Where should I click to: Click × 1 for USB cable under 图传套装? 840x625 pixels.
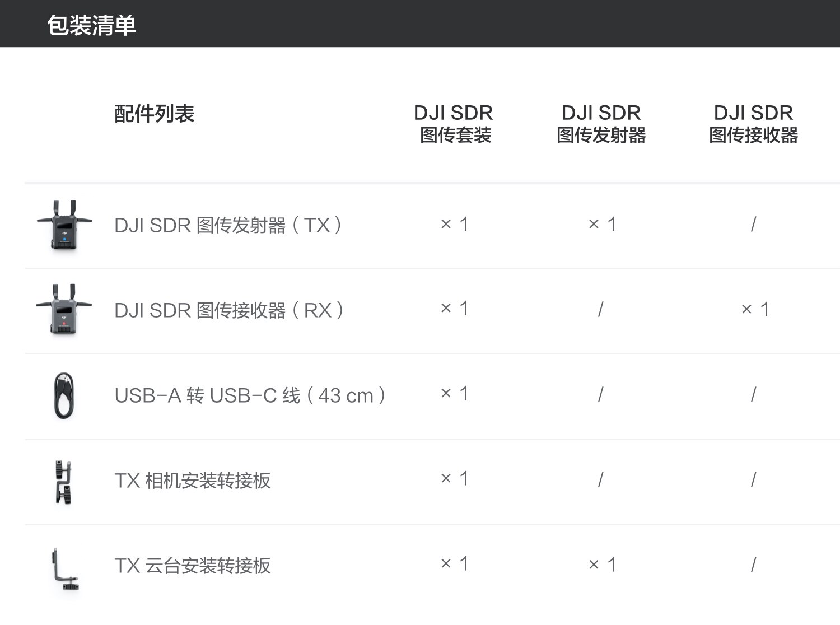[x=454, y=394]
